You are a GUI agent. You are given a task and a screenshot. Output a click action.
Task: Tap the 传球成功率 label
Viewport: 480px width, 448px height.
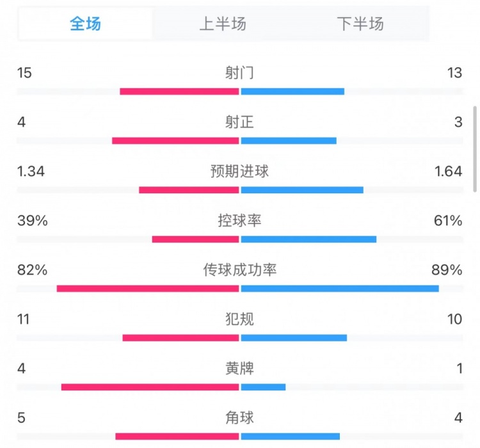[240, 270]
